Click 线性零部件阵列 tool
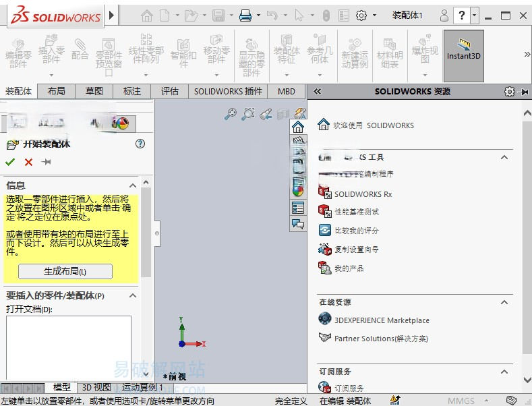Screen dimensions: 532x406 [x=146, y=49]
